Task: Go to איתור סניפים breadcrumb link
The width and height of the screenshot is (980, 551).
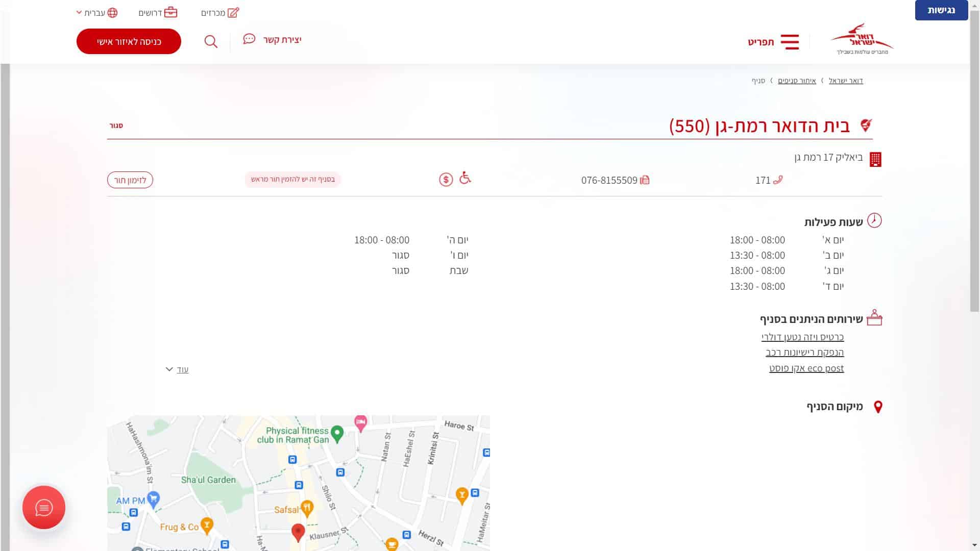Action: pos(797,81)
